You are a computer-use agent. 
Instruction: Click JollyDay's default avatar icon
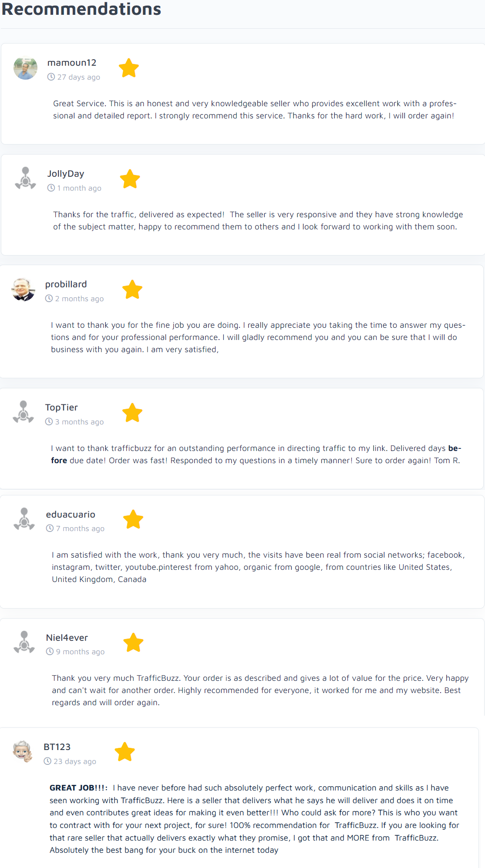(26, 178)
